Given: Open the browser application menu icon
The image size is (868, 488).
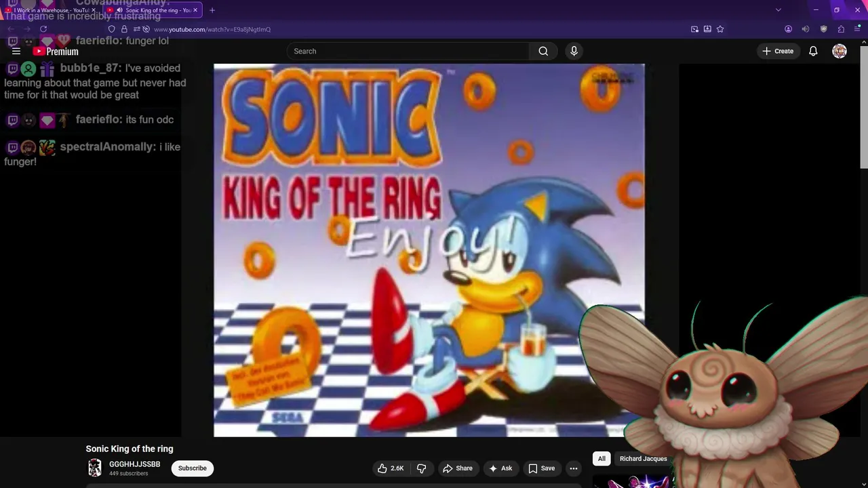Looking at the screenshot, I should (x=857, y=29).
